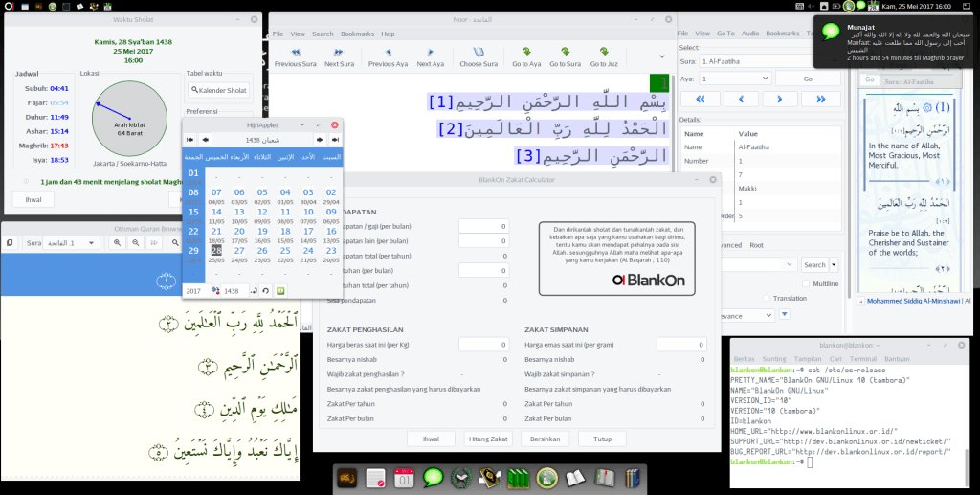Screen dimensions: 980x495
Task: Open golden Arabic calligraphy app in dock
Action: click(347, 478)
